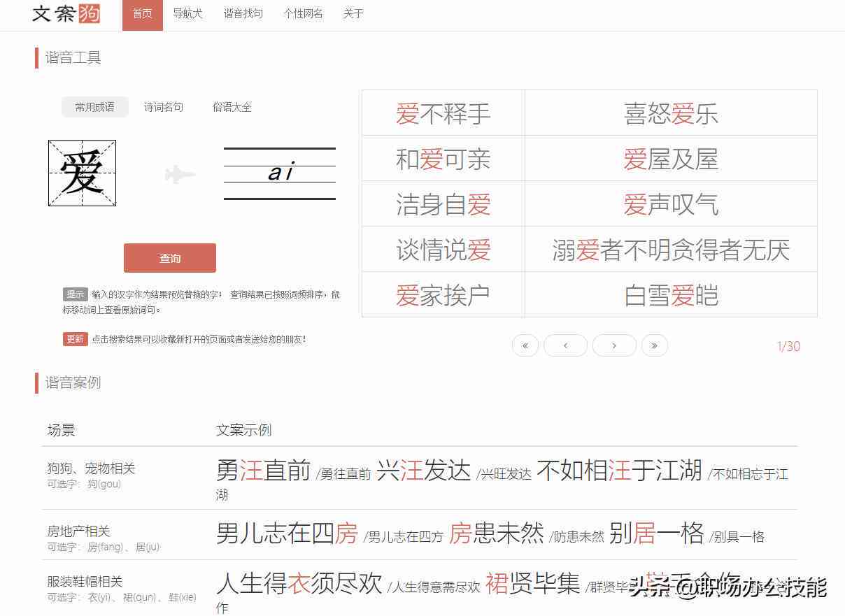Image resolution: width=845 pixels, height=616 pixels.
Task: Open the result 喜怒爱乐
Action: 671,113
